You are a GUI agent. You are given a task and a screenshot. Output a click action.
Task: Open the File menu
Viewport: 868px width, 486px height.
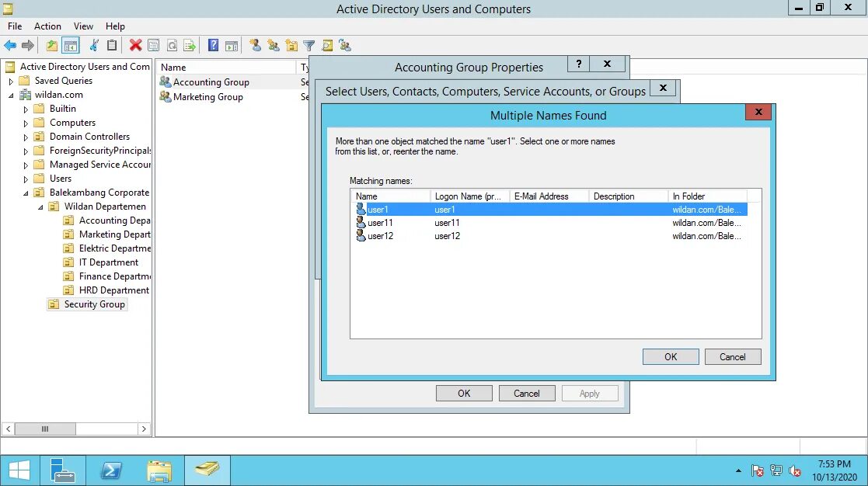(x=15, y=26)
